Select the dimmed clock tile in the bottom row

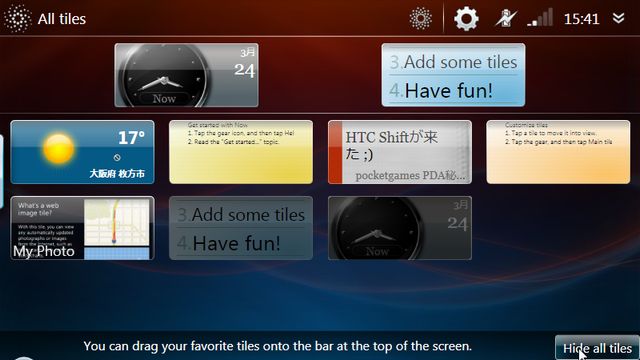coord(400,228)
